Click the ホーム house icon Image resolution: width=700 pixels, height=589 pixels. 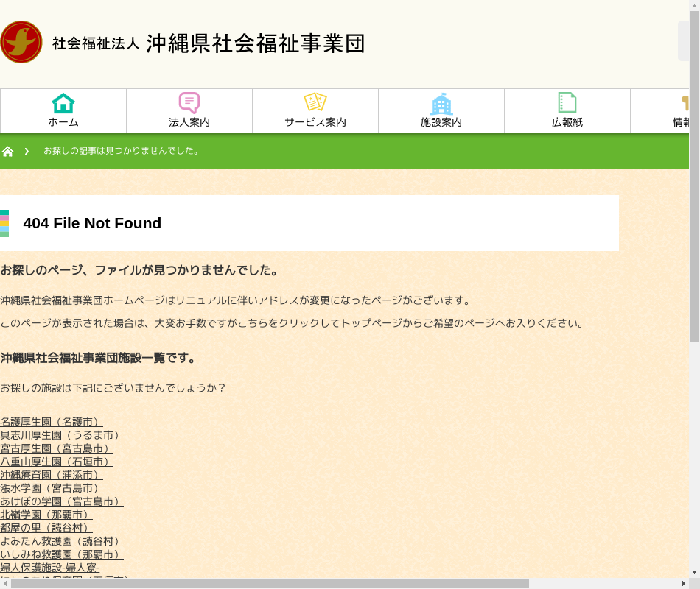point(63,103)
